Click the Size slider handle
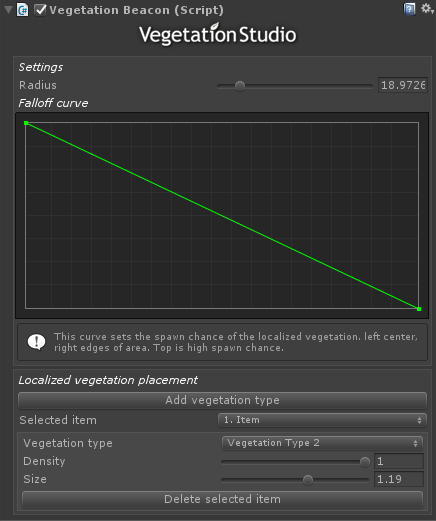Image resolution: width=436 pixels, height=521 pixels. 308,480
